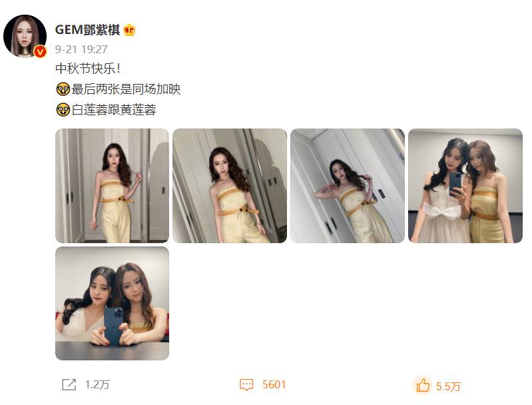Click the 5601 comment count
This screenshot has width=532, height=405.
tap(274, 384)
